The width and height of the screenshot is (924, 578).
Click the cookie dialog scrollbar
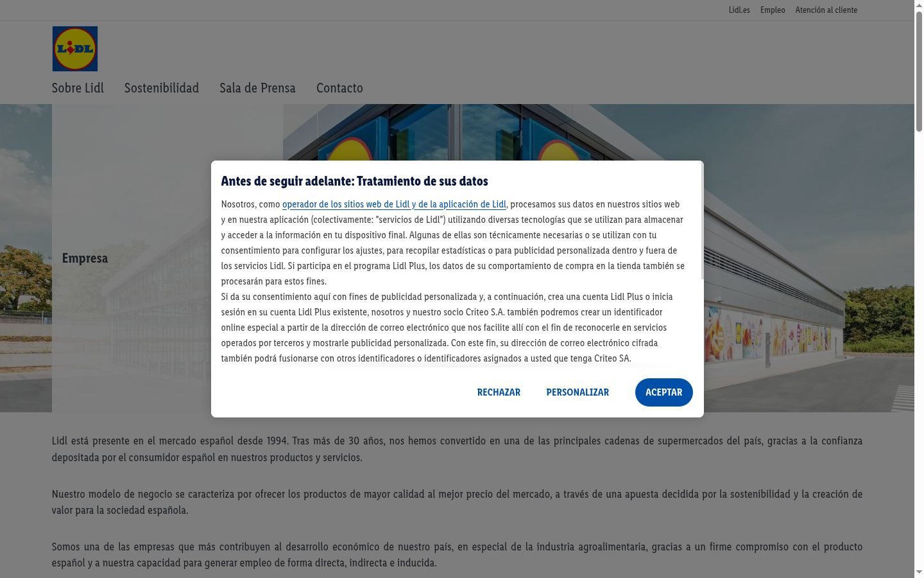point(702,222)
